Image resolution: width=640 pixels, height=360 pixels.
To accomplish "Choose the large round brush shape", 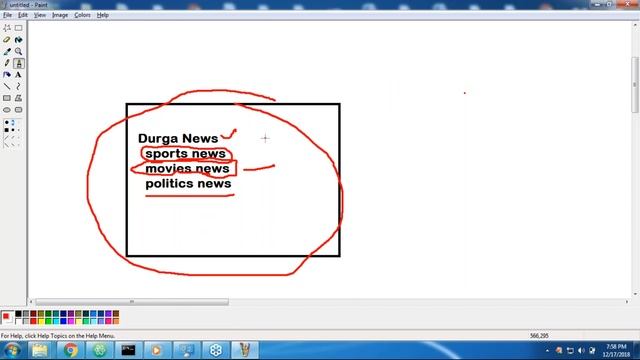I will 7,122.
